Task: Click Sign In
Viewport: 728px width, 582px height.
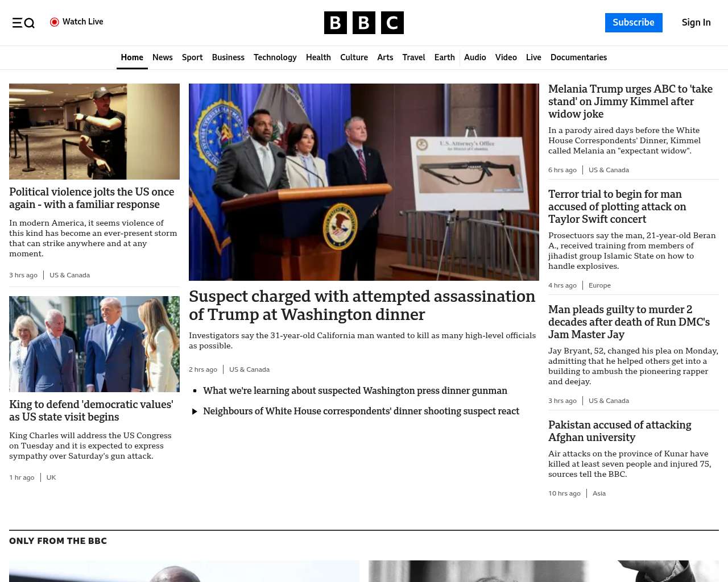Action: (x=696, y=23)
